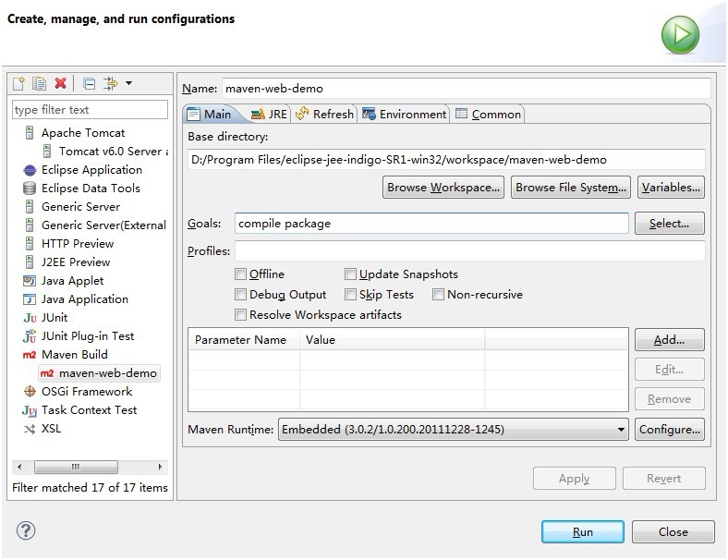Toggle the Skip Tests checkbox
The height and width of the screenshot is (560, 728).
[351, 295]
